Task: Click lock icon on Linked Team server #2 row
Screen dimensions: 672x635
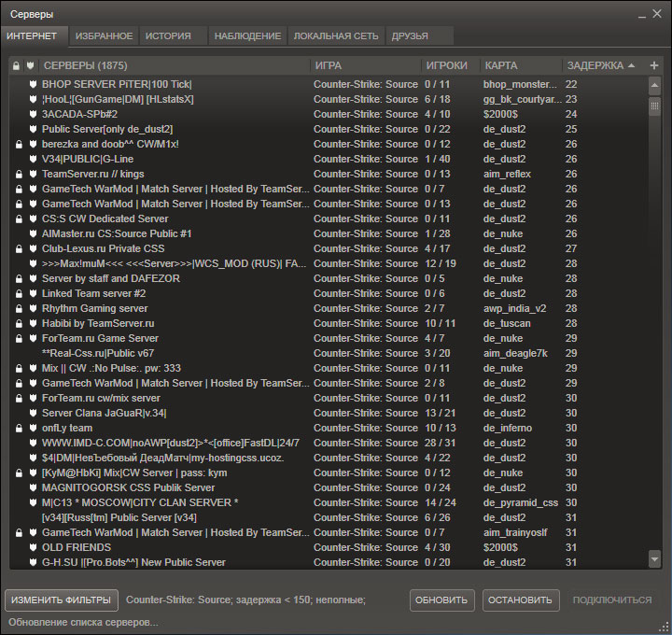Action: tap(19, 294)
